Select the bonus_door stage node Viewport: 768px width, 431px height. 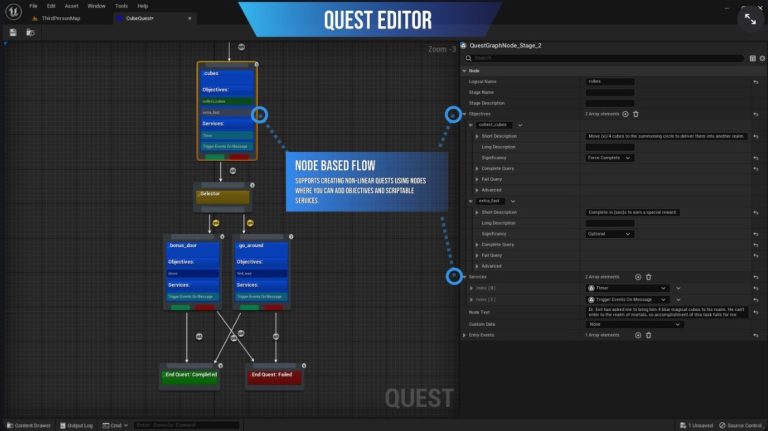pyautogui.click(x=192, y=272)
